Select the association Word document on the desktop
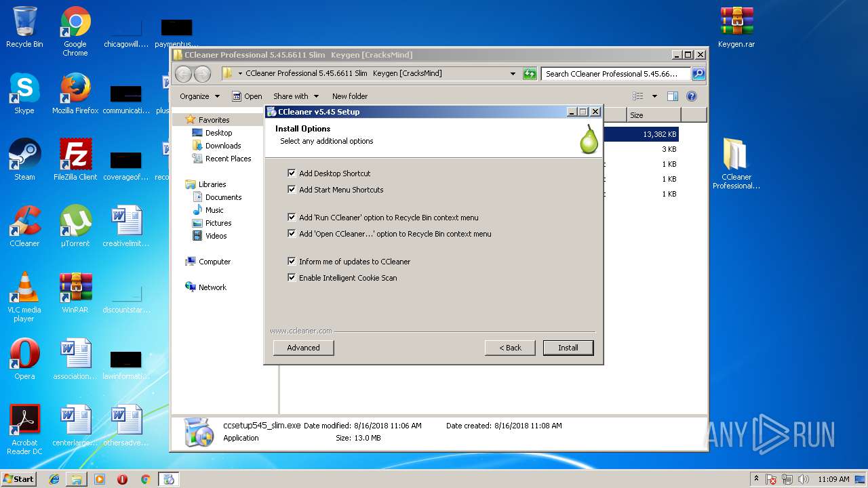 tap(75, 359)
